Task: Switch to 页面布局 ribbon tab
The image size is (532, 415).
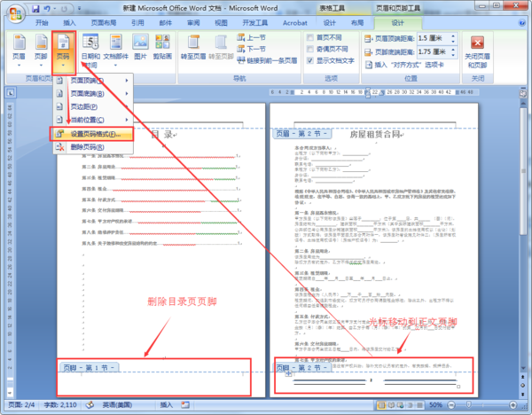Action: click(104, 23)
